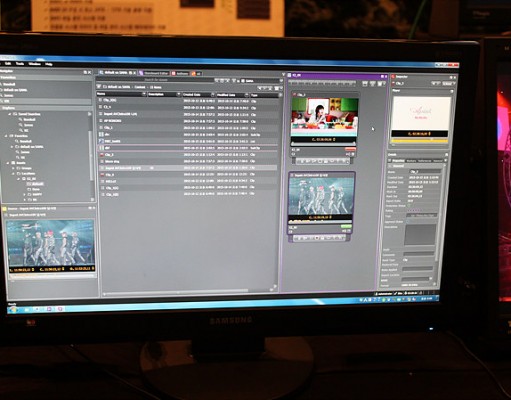
Task: Click the filter funnel icon beside the breadcrumb
Action: 99,86
